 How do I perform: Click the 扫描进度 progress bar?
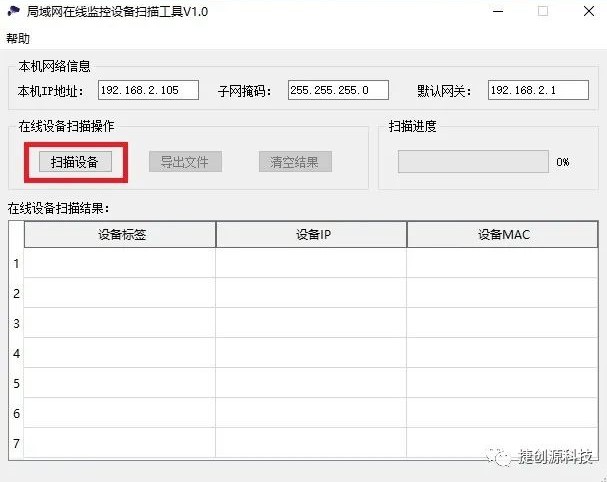[473, 161]
